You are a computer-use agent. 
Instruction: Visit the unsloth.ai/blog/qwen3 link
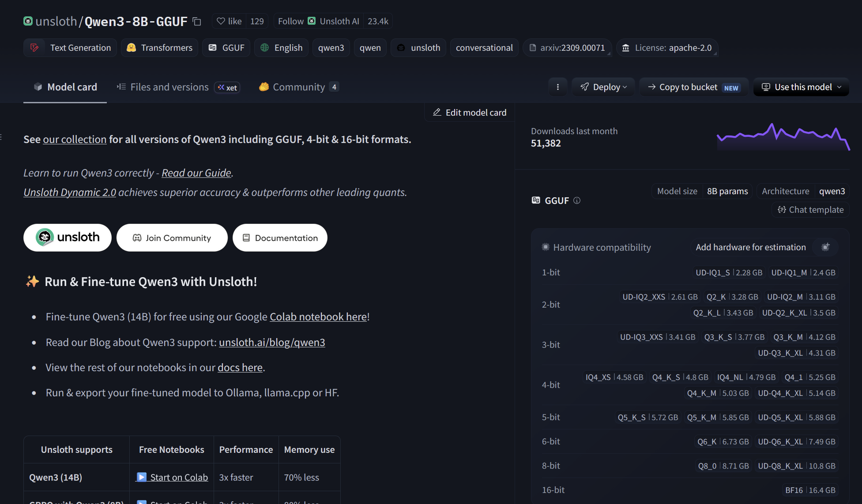click(272, 342)
